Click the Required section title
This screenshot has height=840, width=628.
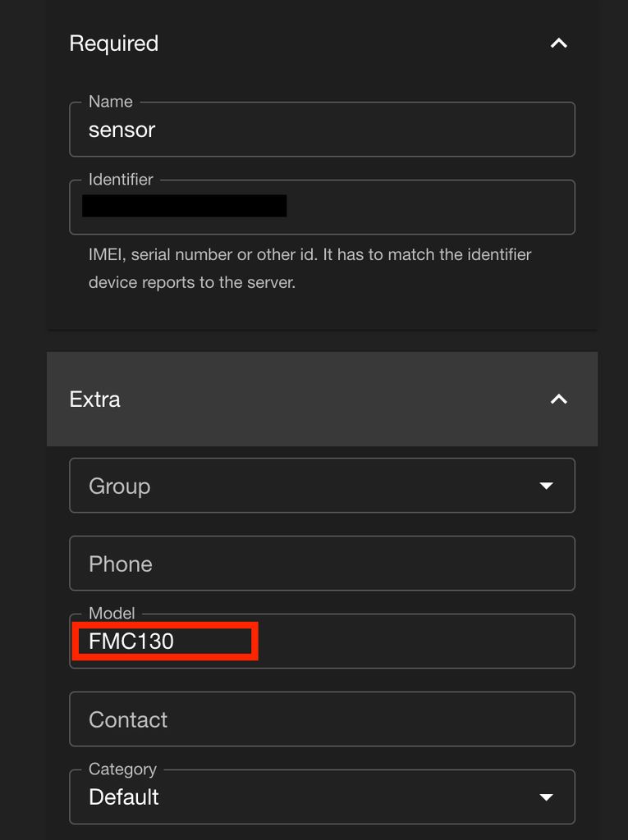(x=114, y=43)
